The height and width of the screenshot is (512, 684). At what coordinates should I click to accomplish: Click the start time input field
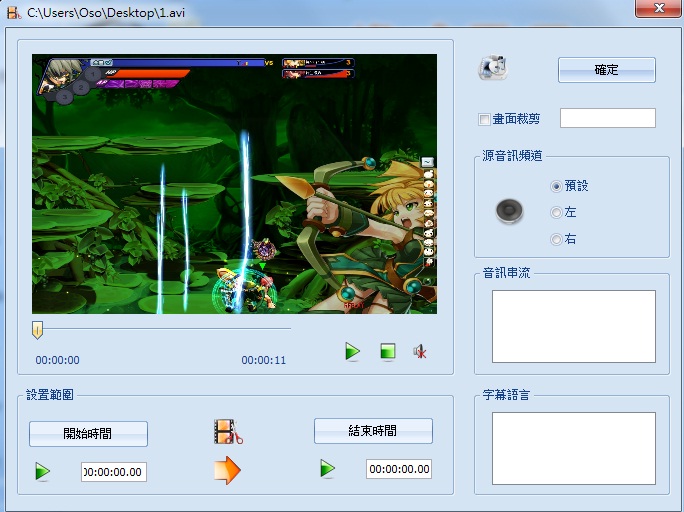pos(114,472)
